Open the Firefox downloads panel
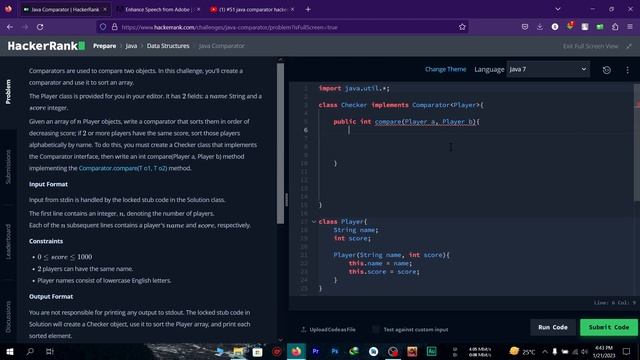 [x=540, y=27]
